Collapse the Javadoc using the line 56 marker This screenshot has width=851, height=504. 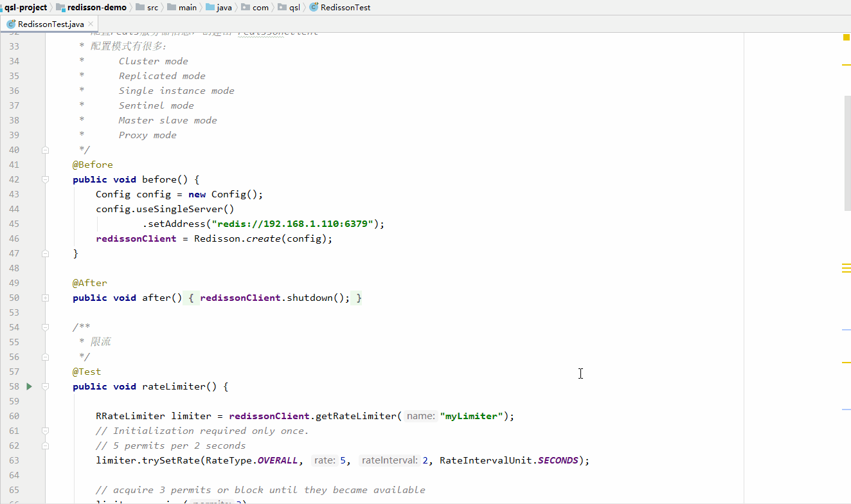tap(45, 357)
